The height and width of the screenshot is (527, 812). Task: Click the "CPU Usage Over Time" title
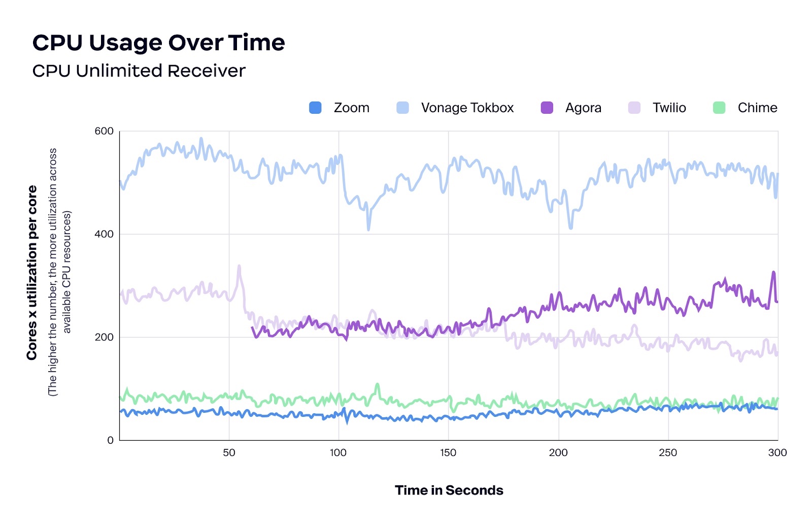pyautogui.click(x=158, y=43)
